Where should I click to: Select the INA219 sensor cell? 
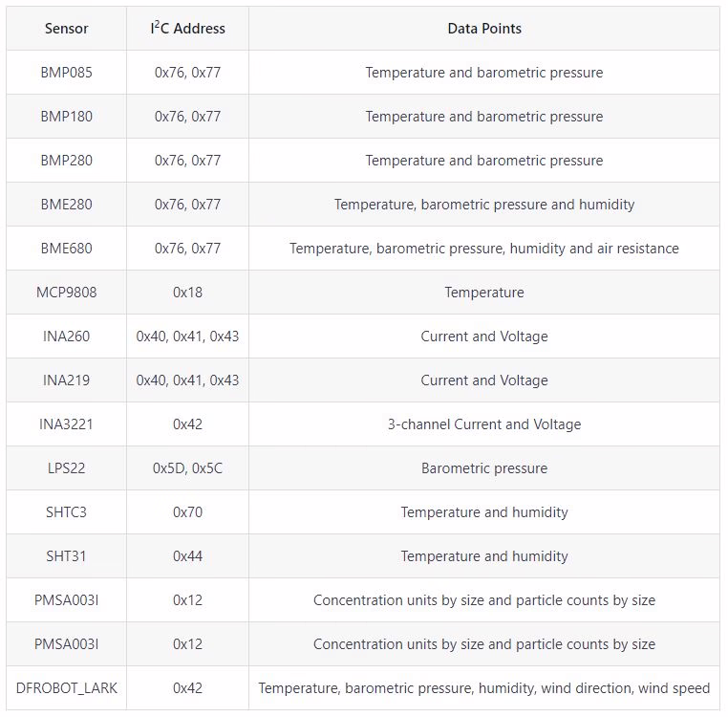click(66, 380)
